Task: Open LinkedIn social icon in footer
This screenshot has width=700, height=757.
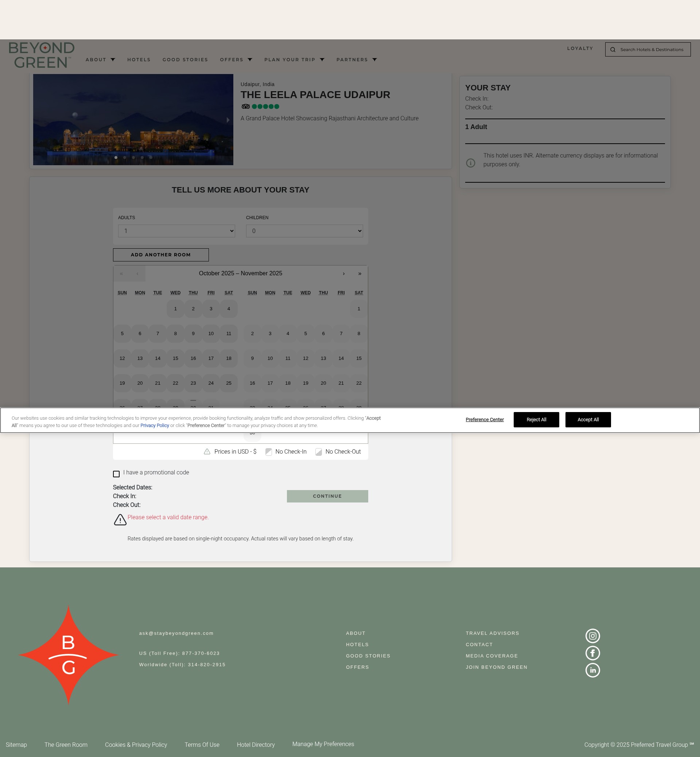Action: (x=592, y=670)
